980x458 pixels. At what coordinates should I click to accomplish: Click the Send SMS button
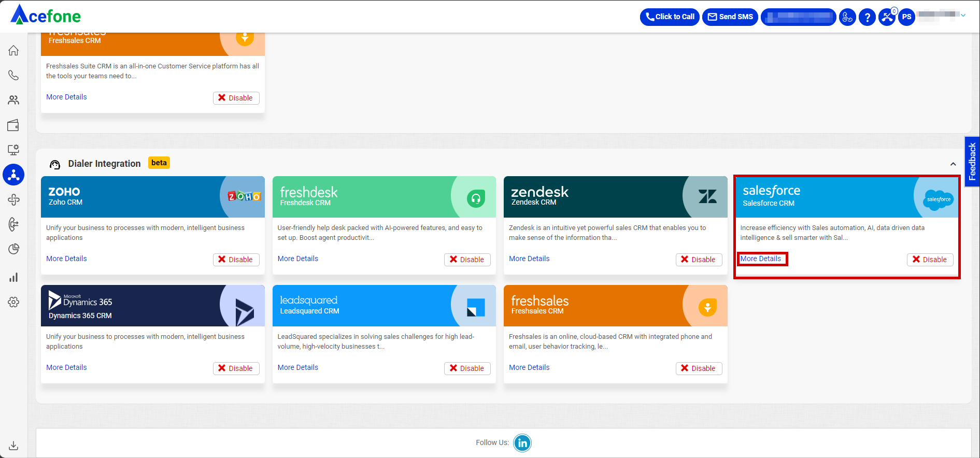tap(730, 17)
